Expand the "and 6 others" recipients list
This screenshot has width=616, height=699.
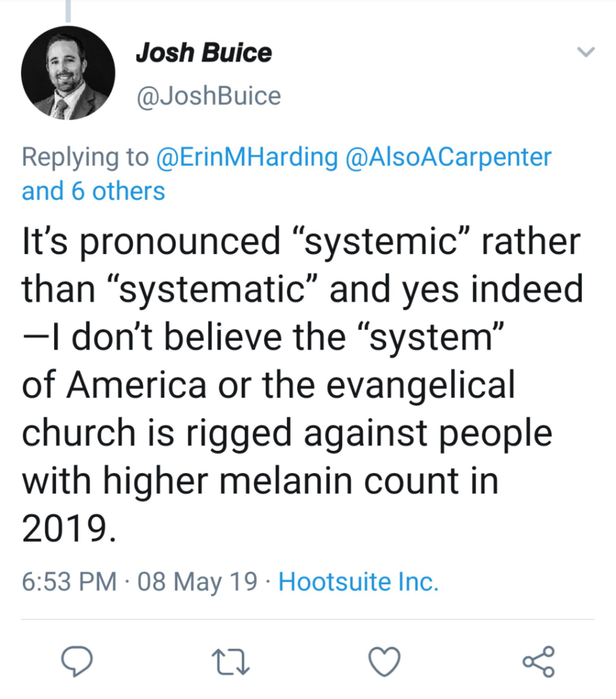coord(94,191)
